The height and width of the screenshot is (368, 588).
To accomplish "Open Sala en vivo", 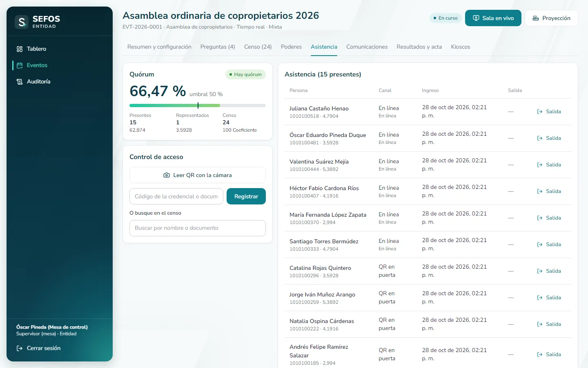I will point(493,18).
